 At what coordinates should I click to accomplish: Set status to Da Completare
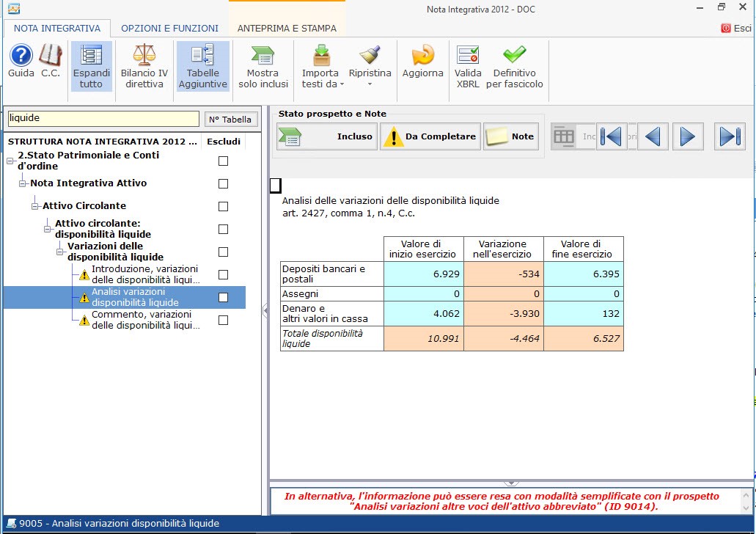point(430,136)
